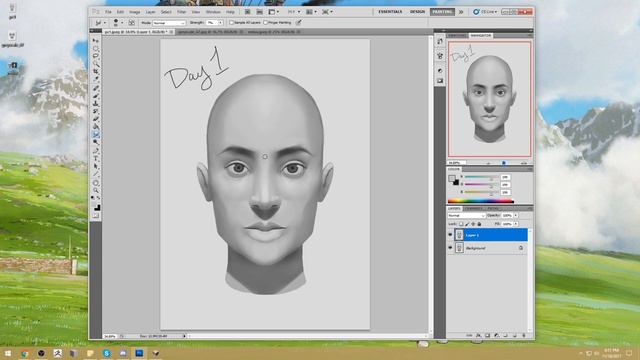
Task: Hide the Background layer eye icon
Action: coord(450,247)
